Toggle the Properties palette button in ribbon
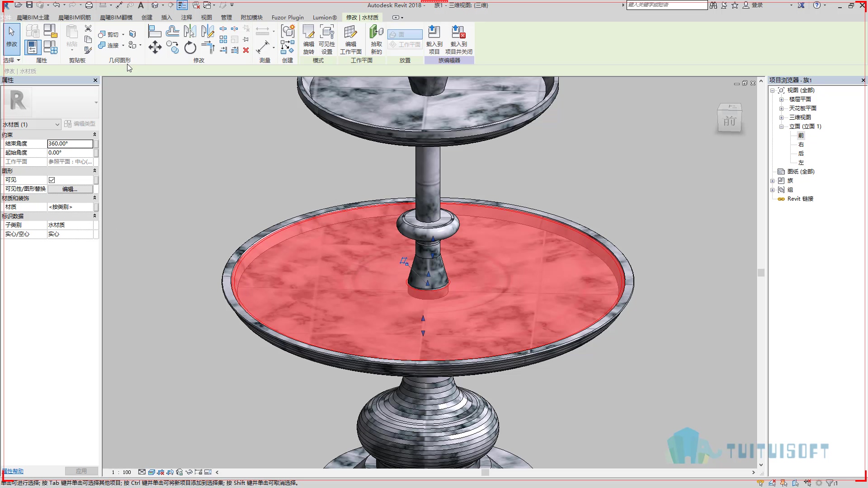 (33, 47)
